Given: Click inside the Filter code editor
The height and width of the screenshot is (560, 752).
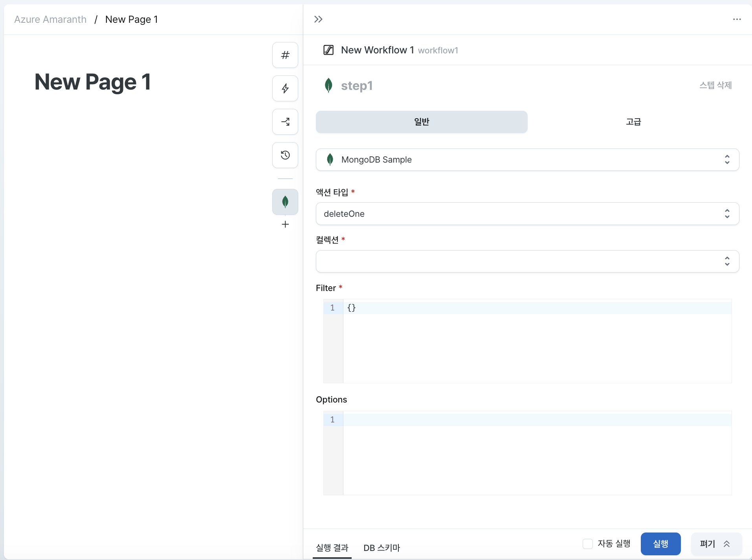Looking at the screenshot, I should coord(527,341).
